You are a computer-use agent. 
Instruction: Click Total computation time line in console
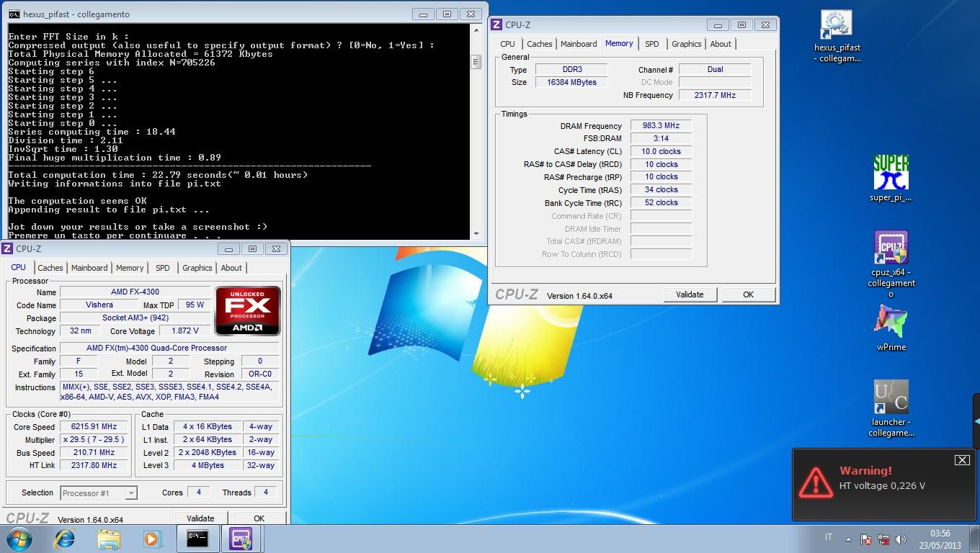click(158, 175)
